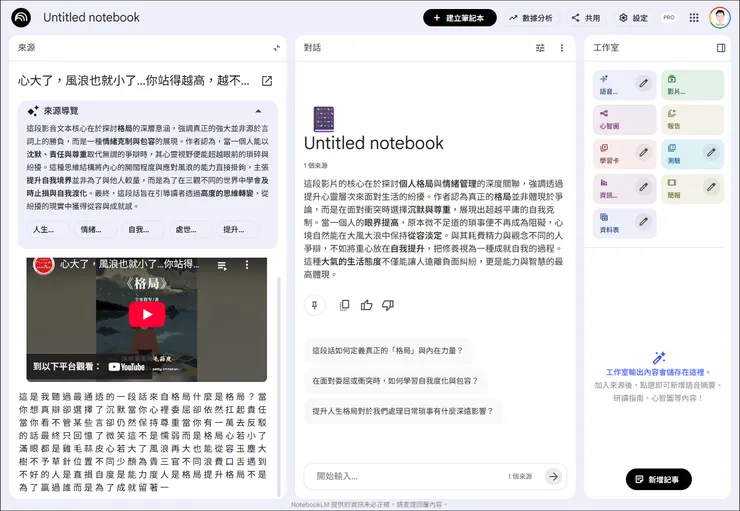Screen dimensions: 740x511
Task: Click the 新增記事 add note button
Action: [x=658, y=479]
